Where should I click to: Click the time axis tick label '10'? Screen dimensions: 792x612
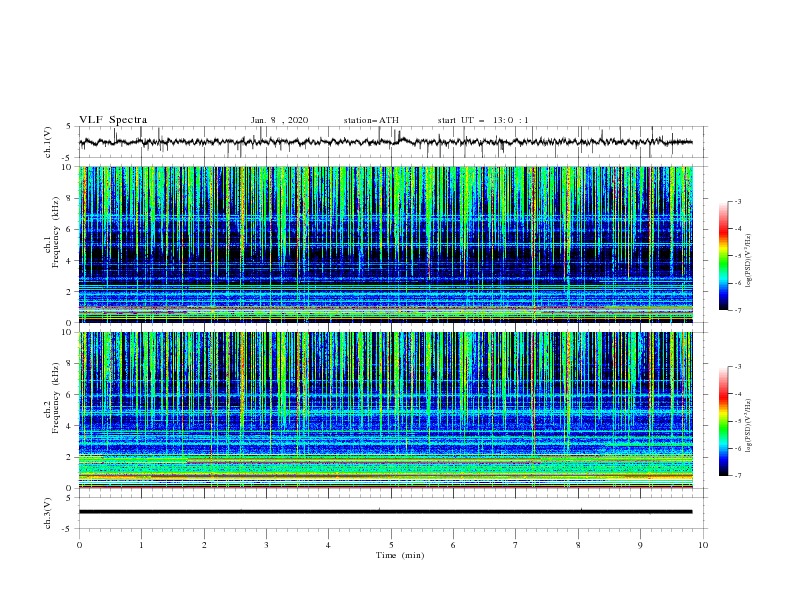(703, 545)
